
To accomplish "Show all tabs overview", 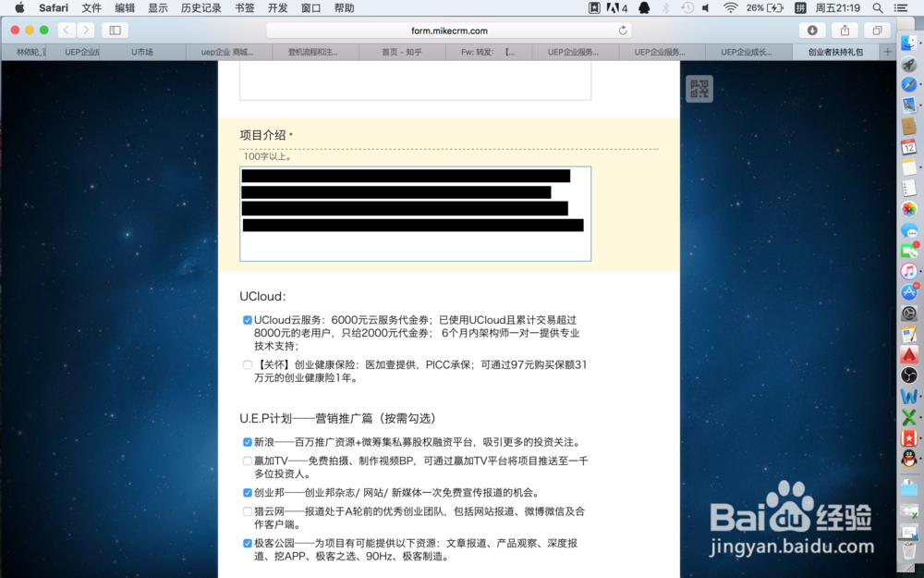I will [877, 31].
